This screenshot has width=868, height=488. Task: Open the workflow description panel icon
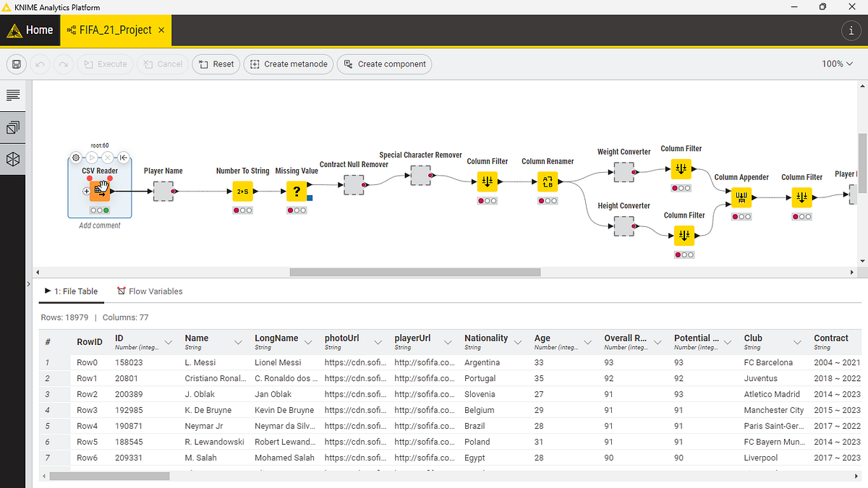[x=13, y=95]
